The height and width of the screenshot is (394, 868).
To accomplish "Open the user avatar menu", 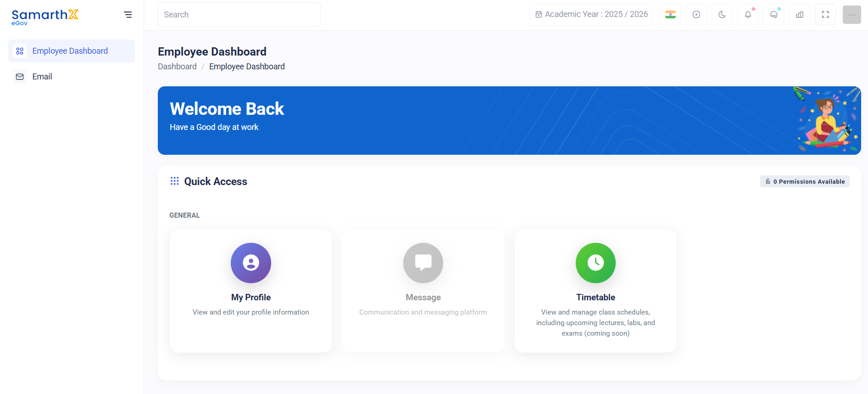I will pos(852,15).
